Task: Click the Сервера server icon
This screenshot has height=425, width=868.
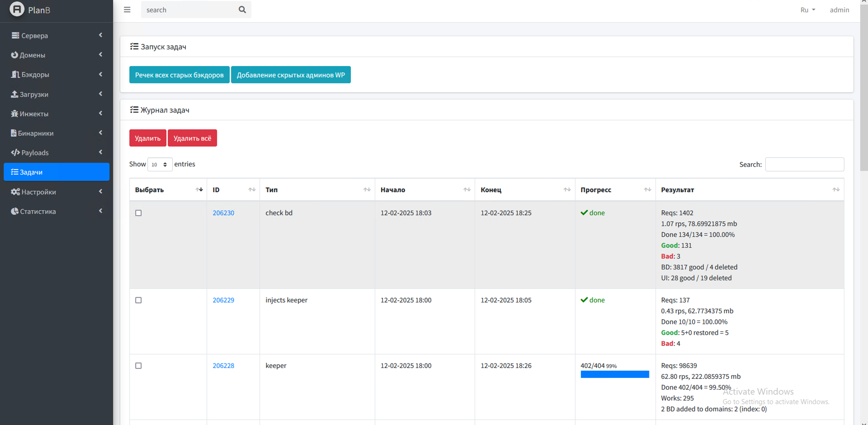Action: pos(15,35)
